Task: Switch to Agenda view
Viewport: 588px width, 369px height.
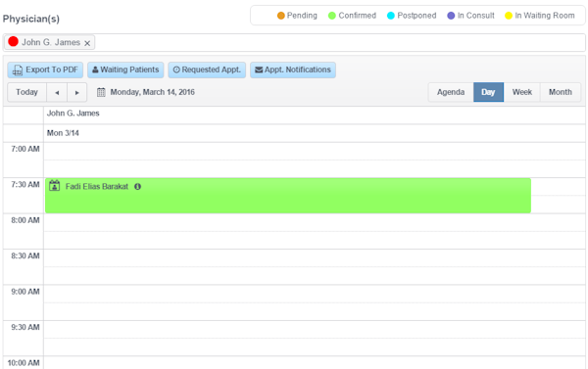Action: [x=451, y=92]
